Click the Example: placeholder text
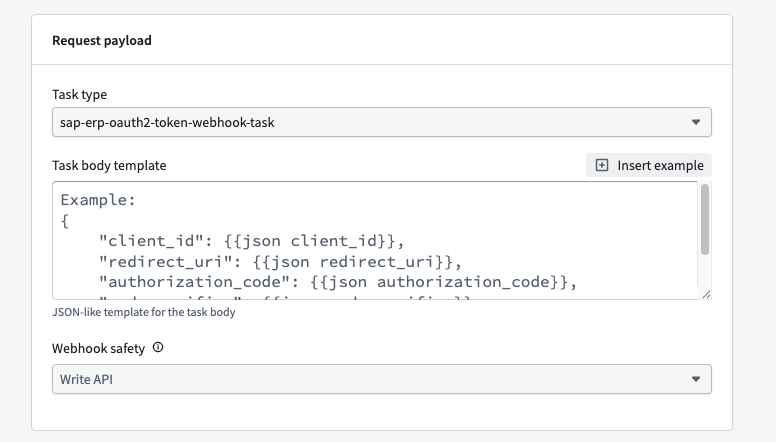776x442 pixels. pos(98,199)
